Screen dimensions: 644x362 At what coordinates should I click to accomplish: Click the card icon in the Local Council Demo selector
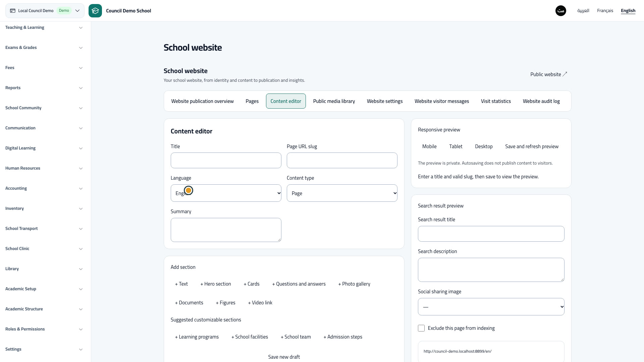[x=13, y=11]
